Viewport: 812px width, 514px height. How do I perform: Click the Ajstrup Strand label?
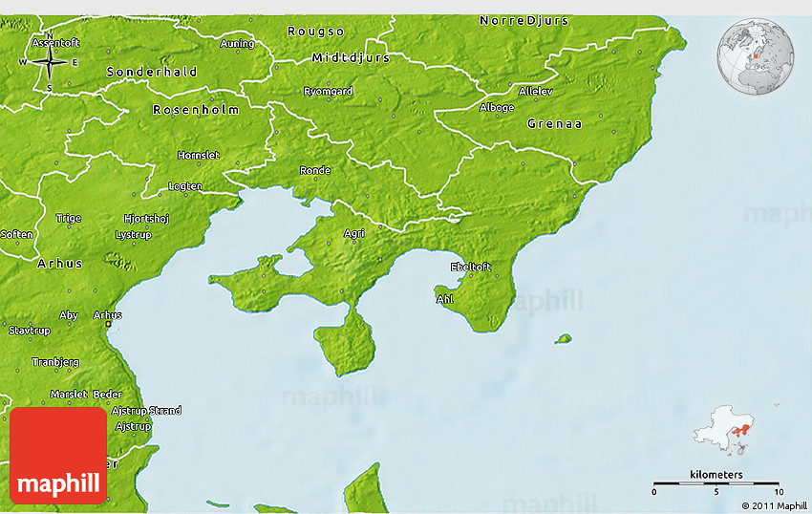point(146,411)
